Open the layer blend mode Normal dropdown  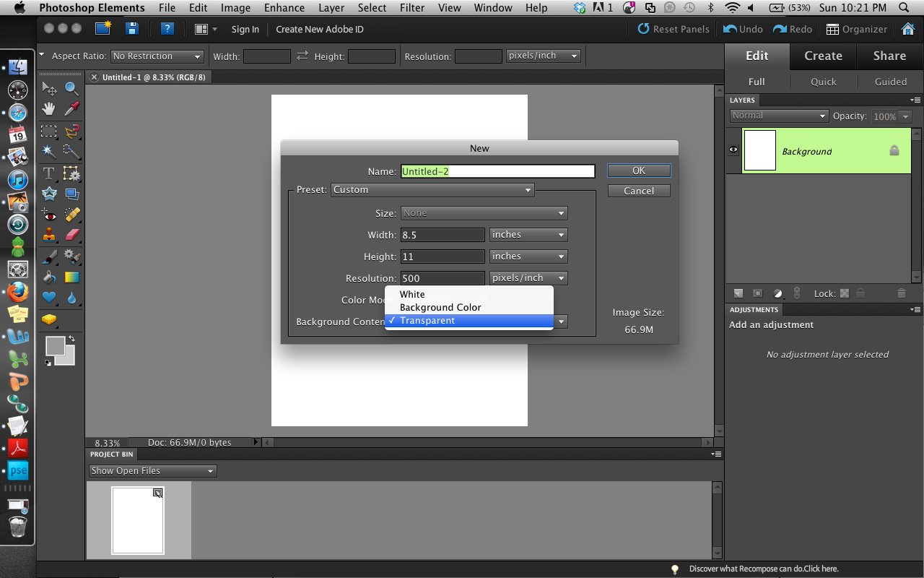tap(778, 116)
